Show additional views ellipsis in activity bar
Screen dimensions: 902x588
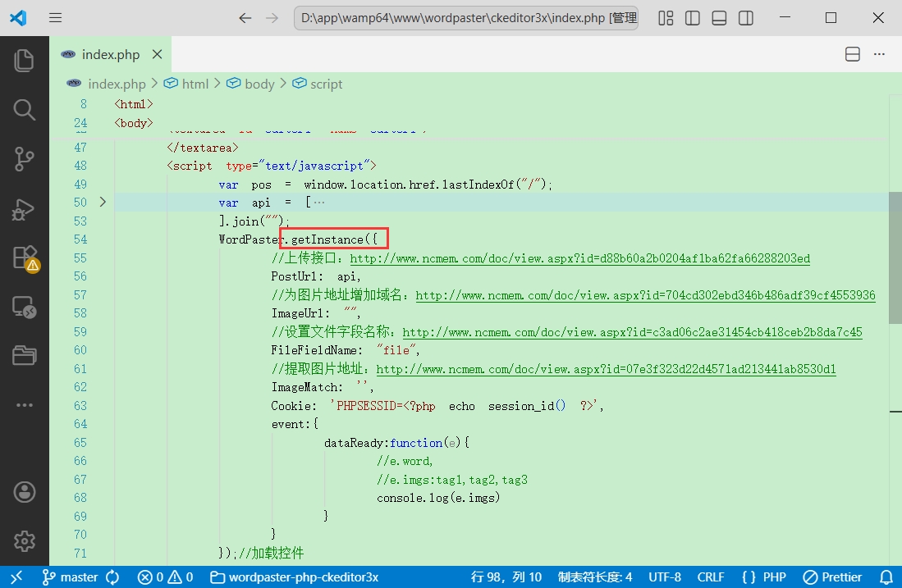[24, 405]
